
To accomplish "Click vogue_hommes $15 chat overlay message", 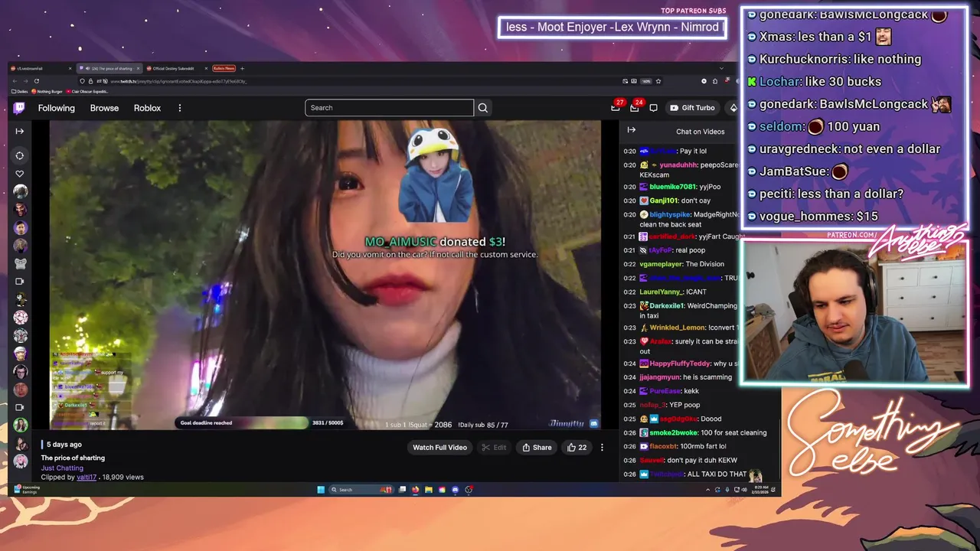I will pyautogui.click(x=812, y=216).
